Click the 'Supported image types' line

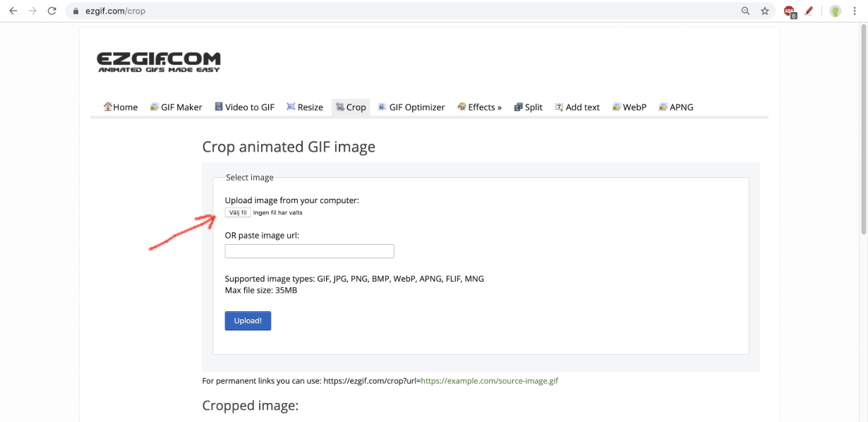354,279
